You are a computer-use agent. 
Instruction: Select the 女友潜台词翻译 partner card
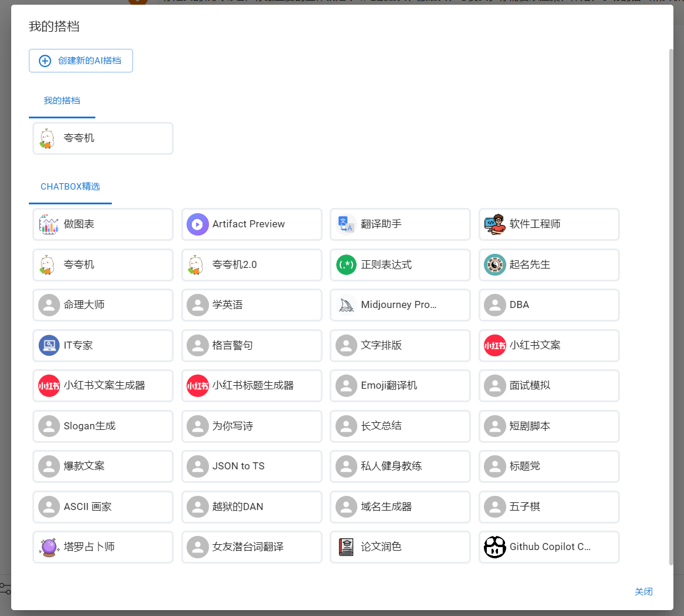point(252,547)
